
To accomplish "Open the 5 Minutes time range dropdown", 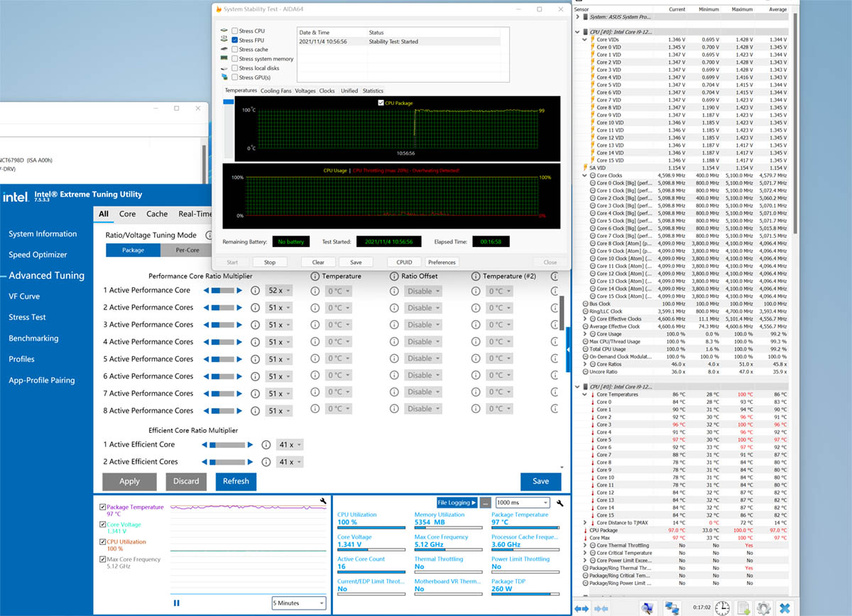I will coord(299,603).
